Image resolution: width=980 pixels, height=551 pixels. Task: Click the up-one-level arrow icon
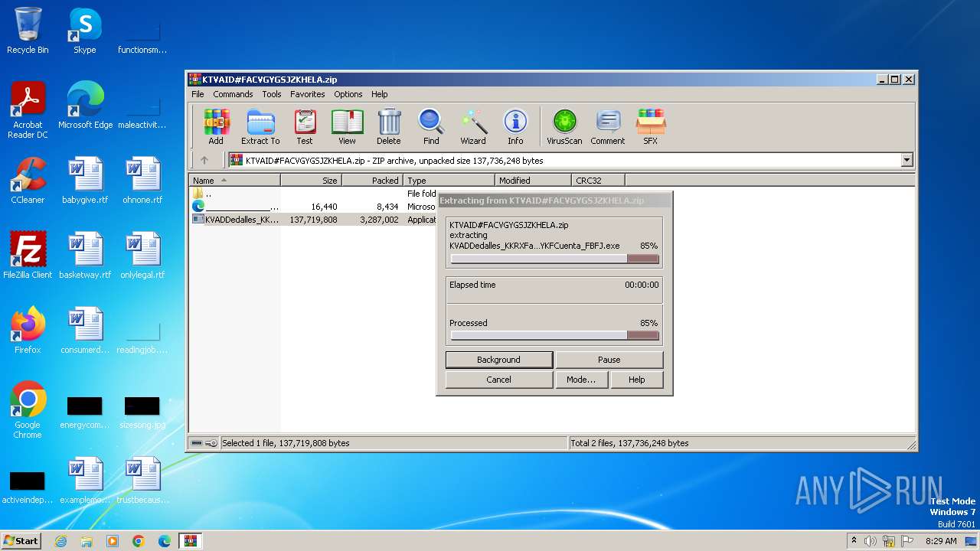click(204, 160)
